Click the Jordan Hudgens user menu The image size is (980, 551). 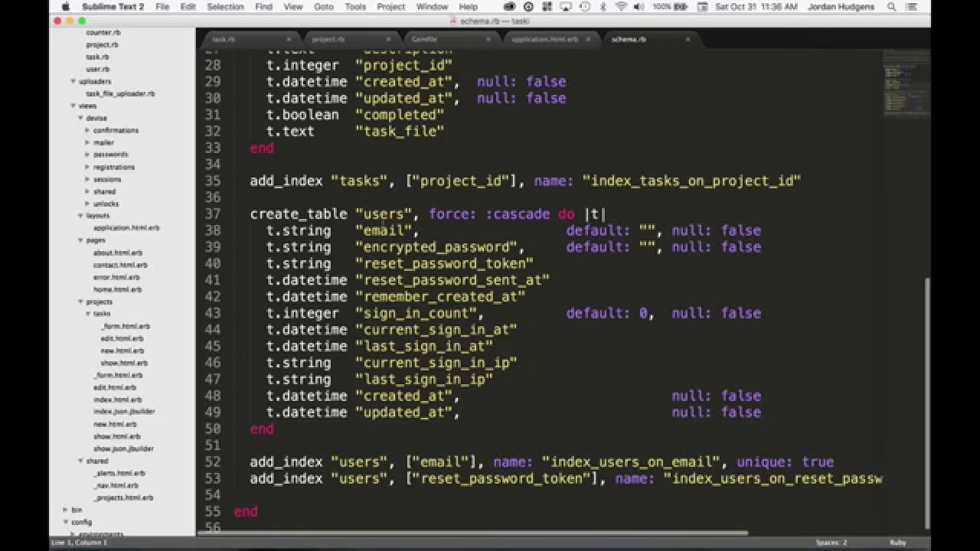tap(841, 6)
